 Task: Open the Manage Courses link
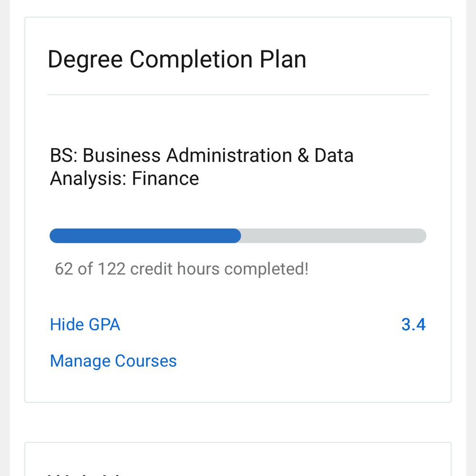(113, 361)
